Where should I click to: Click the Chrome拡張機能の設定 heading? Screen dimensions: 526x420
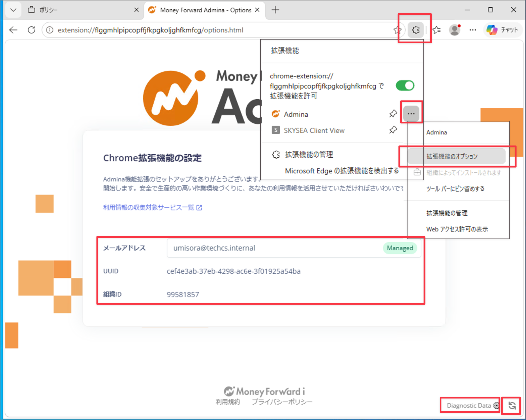(x=152, y=158)
